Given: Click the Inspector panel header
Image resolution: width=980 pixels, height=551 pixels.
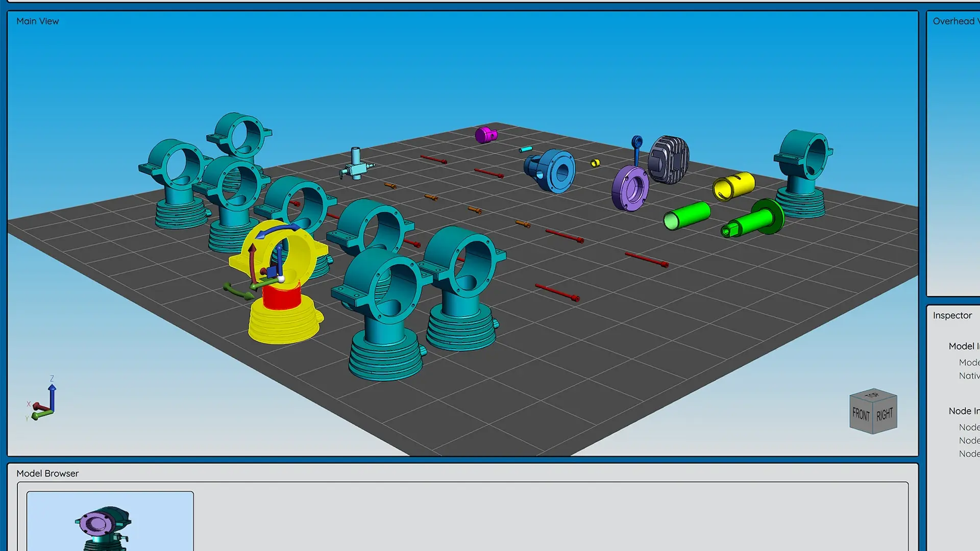Looking at the screenshot, I should pyautogui.click(x=952, y=315).
